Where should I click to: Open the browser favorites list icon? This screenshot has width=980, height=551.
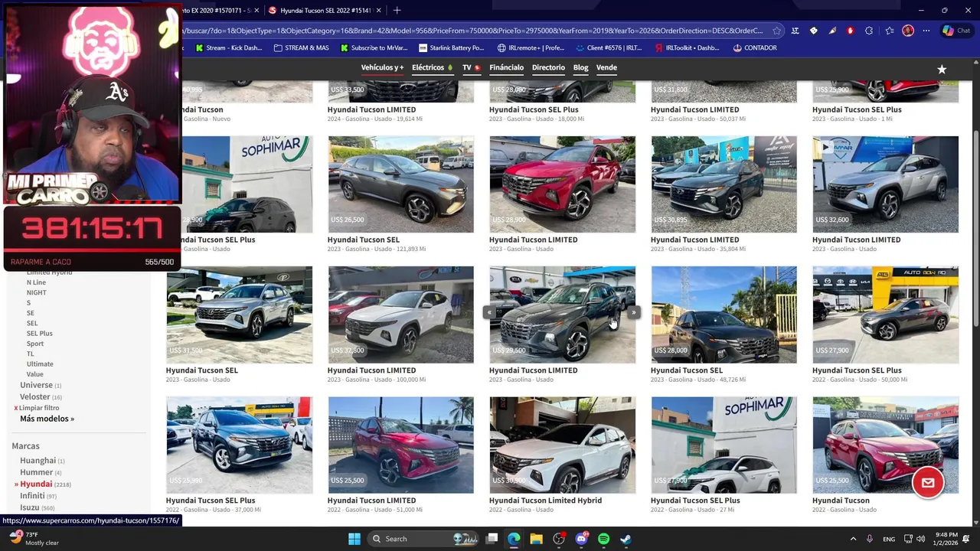click(x=890, y=31)
